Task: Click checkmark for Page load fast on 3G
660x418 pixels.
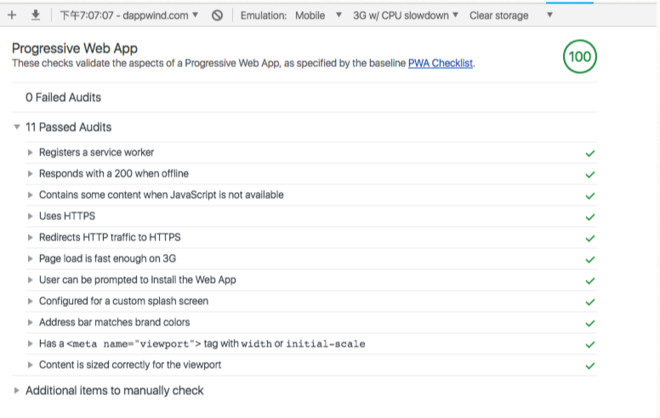Action: pos(590,259)
